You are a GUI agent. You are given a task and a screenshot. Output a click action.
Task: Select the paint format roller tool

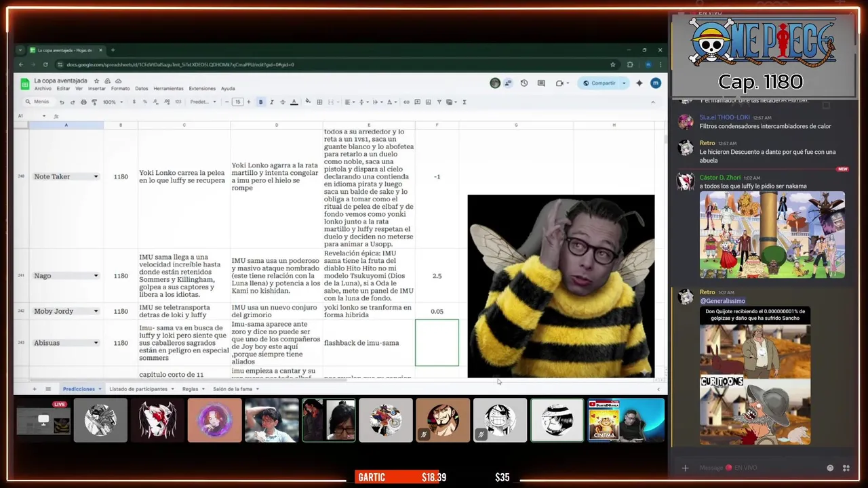(x=94, y=102)
